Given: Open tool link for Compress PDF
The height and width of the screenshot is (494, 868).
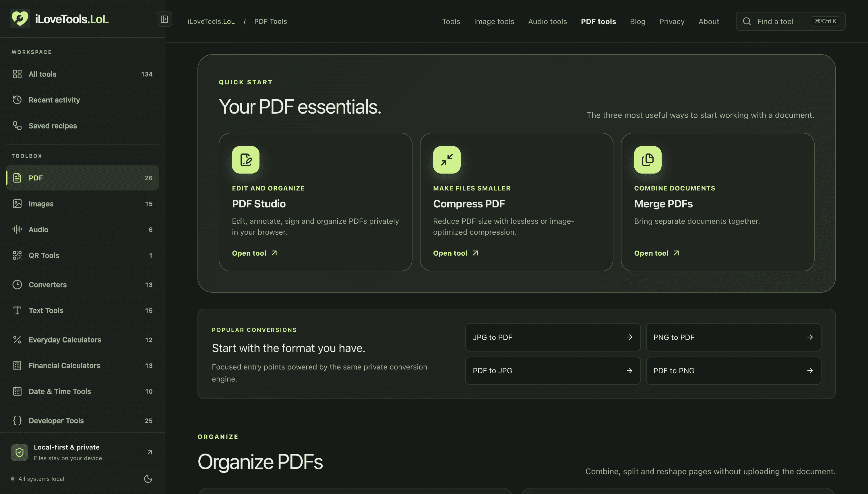Looking at the screenshot, I should point(456,253).
